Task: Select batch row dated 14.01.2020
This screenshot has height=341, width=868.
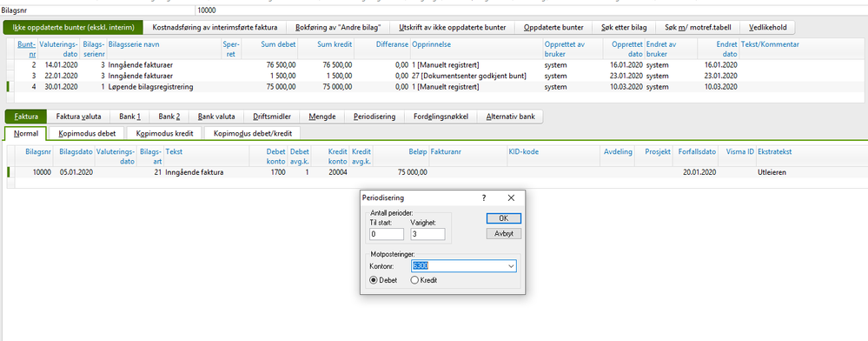Action: click(x=435, y=65)
